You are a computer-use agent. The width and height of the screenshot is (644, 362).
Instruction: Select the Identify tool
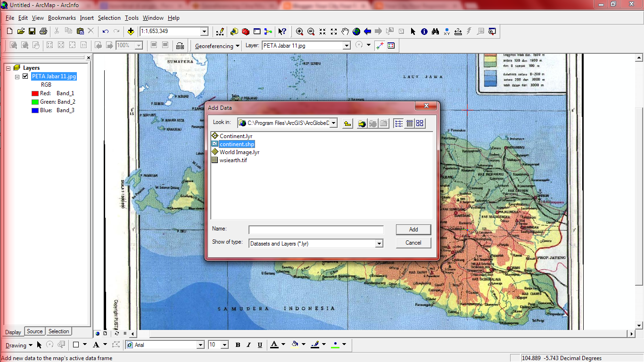424,31
